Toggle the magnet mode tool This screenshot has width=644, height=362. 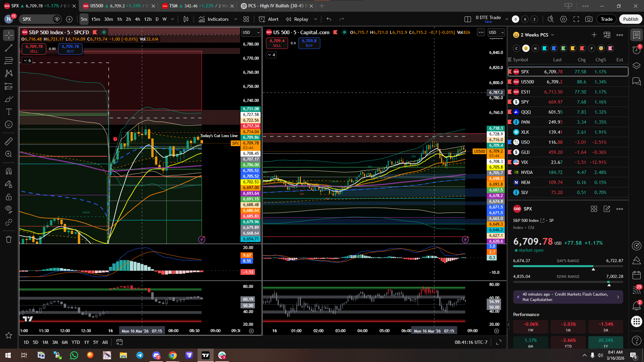[x=9, y=171]
